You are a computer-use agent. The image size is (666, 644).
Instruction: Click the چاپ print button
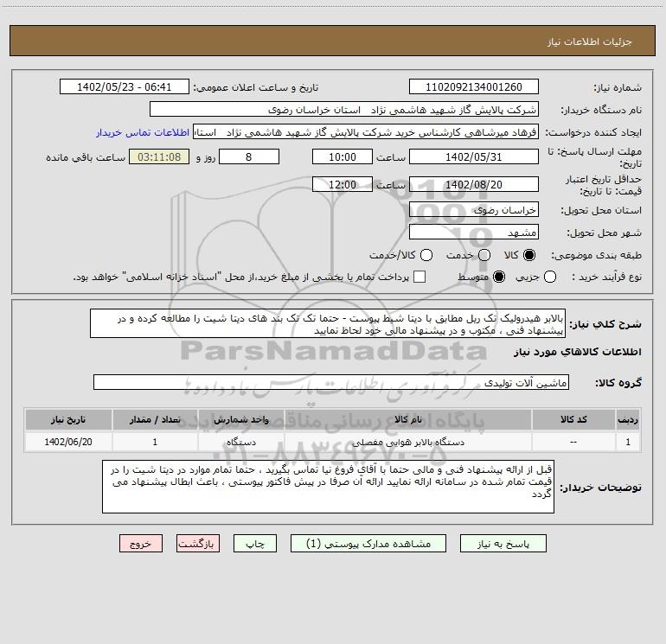tap(255, 544)
